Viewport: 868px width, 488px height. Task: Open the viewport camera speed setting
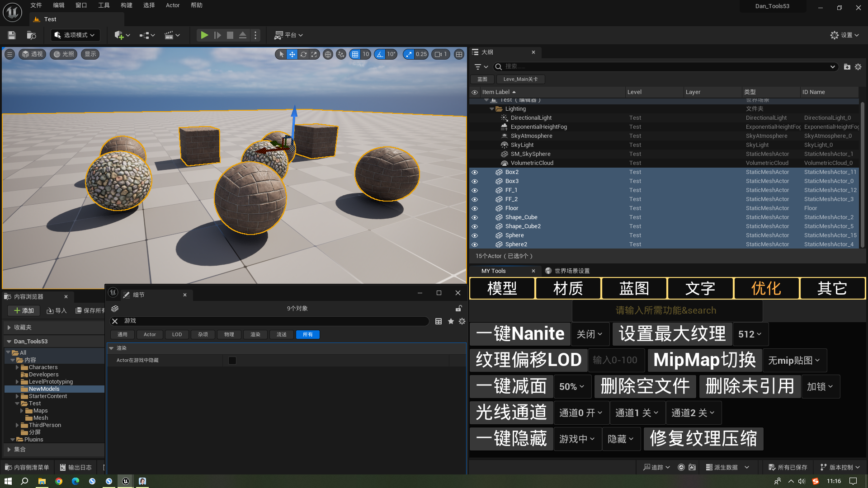pyautogui.click(x=441, y=54)
